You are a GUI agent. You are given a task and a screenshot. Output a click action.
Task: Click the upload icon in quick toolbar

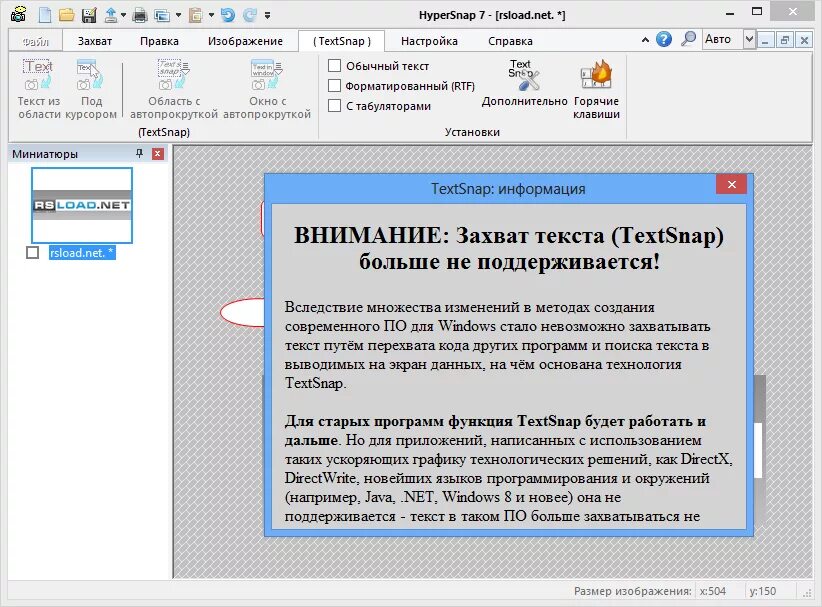point(111,15)
